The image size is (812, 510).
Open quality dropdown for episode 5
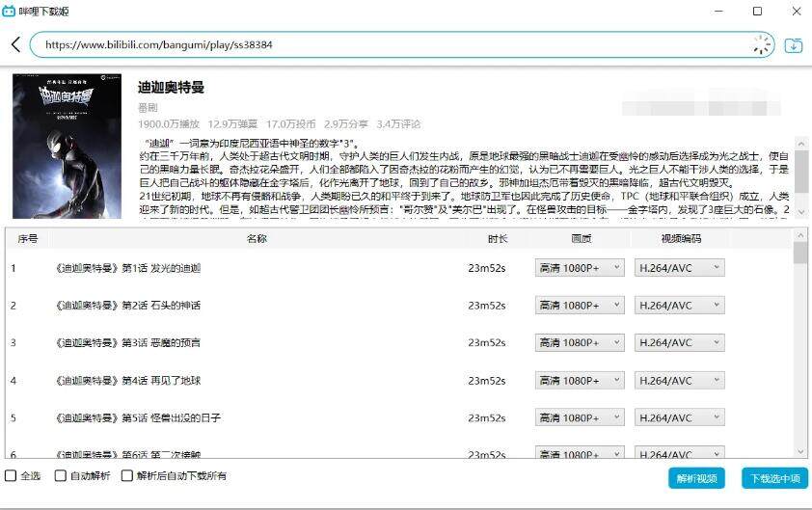580,417
